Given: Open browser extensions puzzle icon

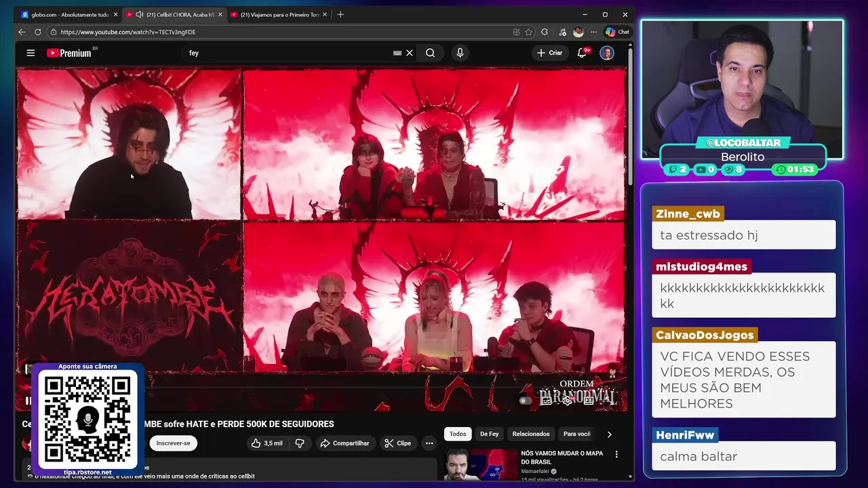Looking at the screenshot, I should click(x=545, y=32).
